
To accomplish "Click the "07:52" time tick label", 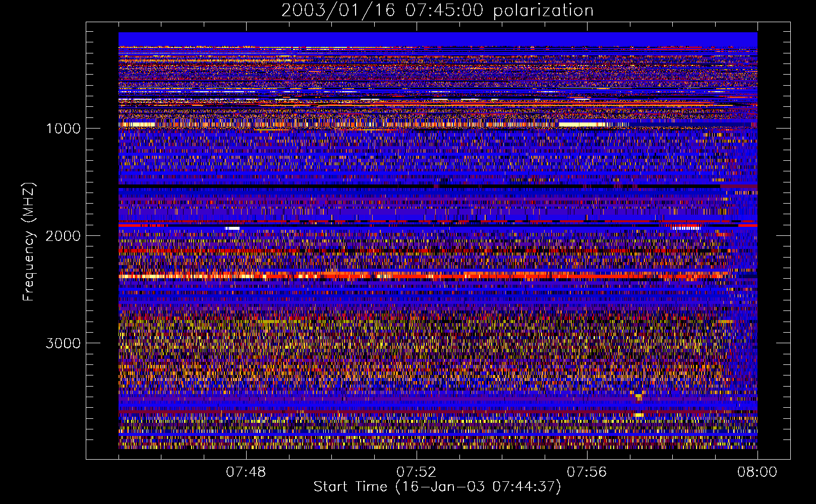I will pos(416,472).
